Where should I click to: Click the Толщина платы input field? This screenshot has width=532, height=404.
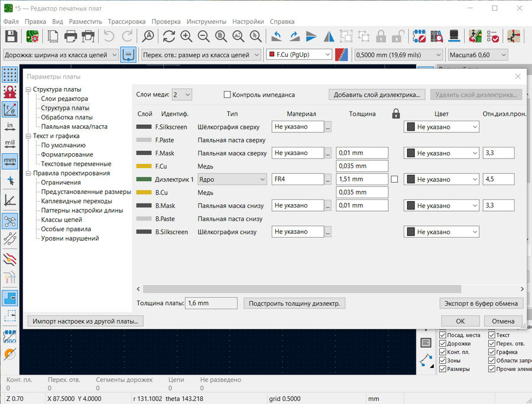211,303
